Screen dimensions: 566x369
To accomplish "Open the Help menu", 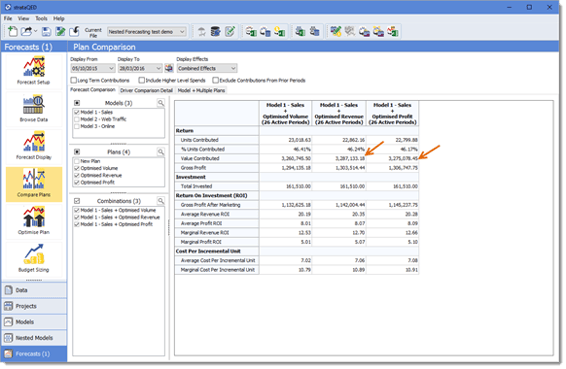I will click(58, 18).
